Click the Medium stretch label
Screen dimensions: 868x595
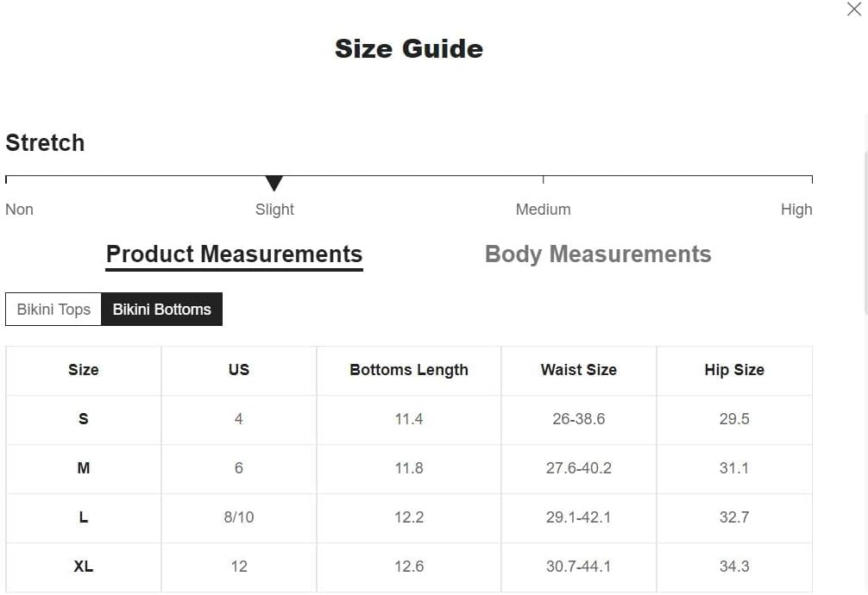[x=543, y=210]
